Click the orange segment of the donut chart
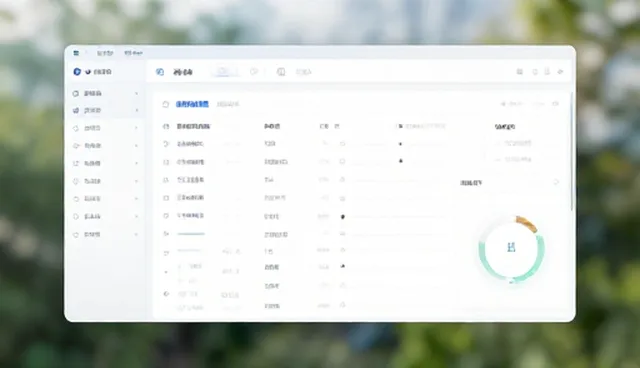Screen dimensions: 640x368 pos(527,224)
